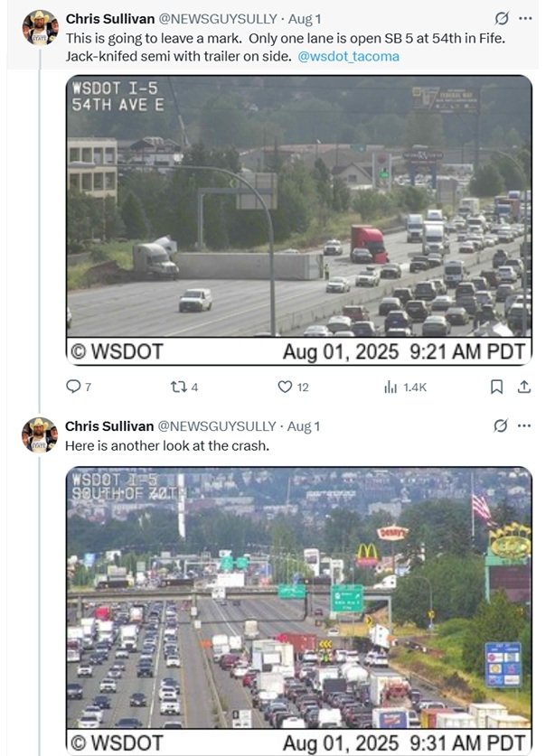Viewport: 555px width, 756px height.
Task: Open profile avatar on the second tweet
Action: [x=40, y=434]
